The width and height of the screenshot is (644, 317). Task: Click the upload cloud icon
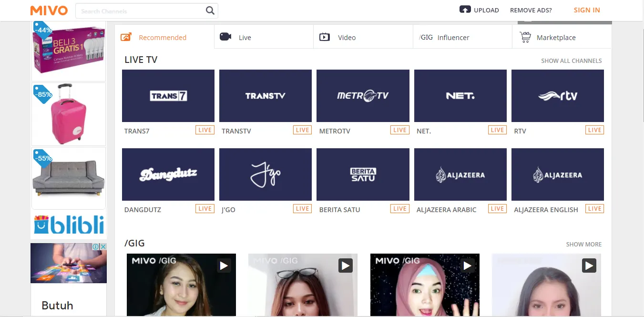tap(465, 10)
